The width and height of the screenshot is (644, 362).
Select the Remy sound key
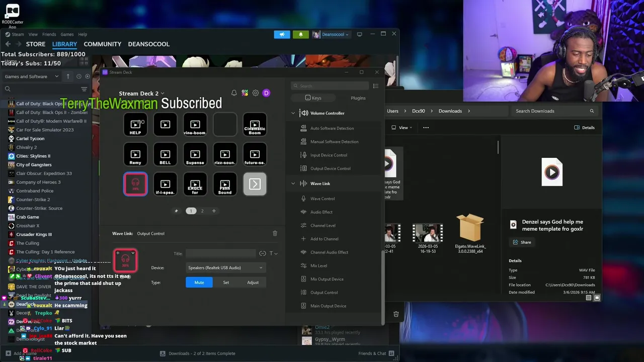135,155
